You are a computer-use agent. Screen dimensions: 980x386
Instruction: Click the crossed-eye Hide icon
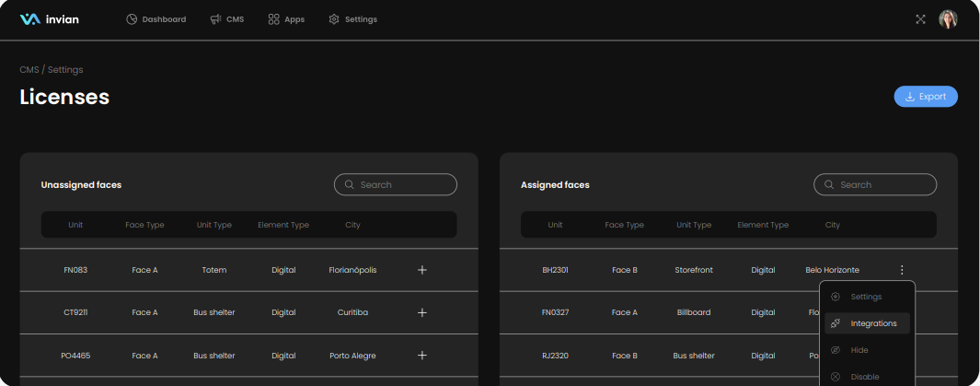(x=836, y=350)
